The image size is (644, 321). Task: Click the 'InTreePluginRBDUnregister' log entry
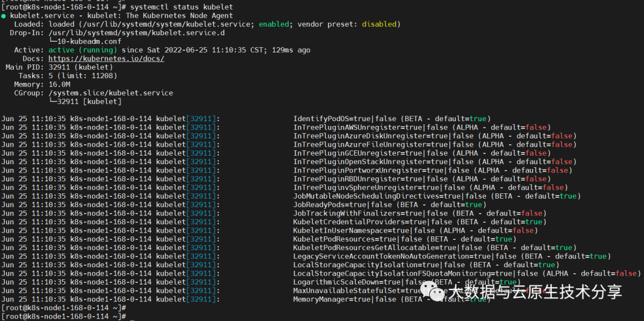pyautogui.click(x=422, y=179)
